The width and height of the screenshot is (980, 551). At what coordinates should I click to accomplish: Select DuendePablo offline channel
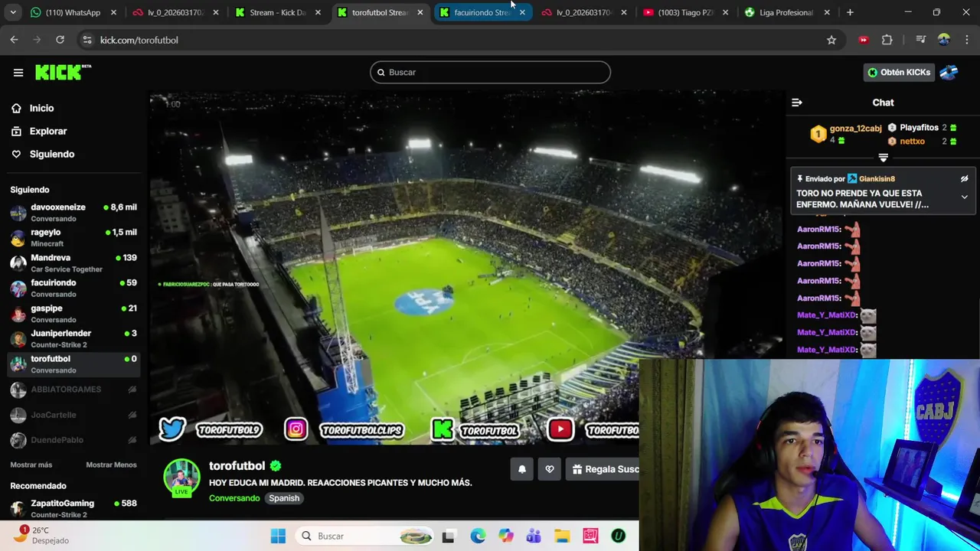click(x=73, y=440)
